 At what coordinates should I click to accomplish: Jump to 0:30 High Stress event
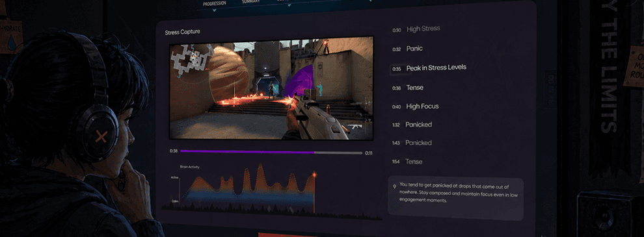coord(416,29)
